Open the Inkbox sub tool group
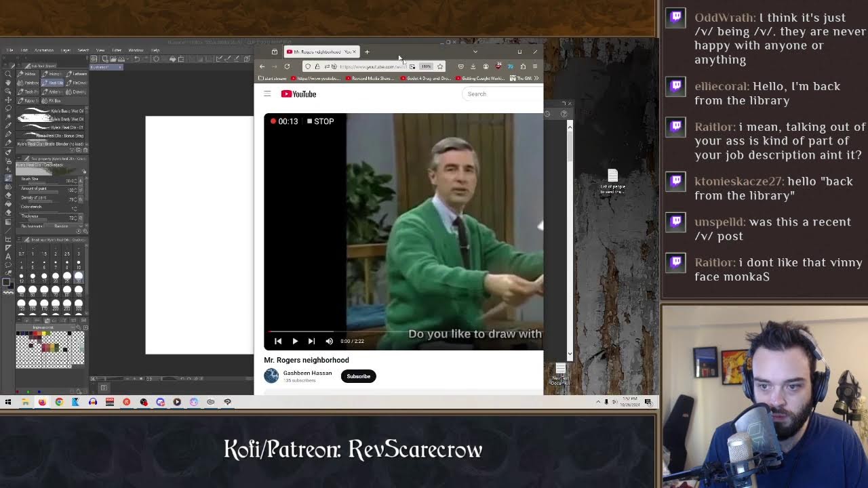 (x=28, y=74)
